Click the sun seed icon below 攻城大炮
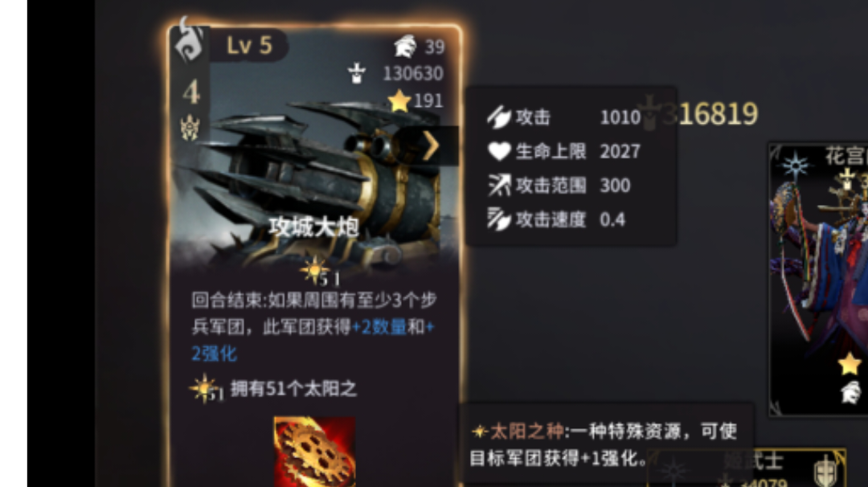Image resolution: width=868 pixels, height=487 pixels. click(x=314, y=271)
